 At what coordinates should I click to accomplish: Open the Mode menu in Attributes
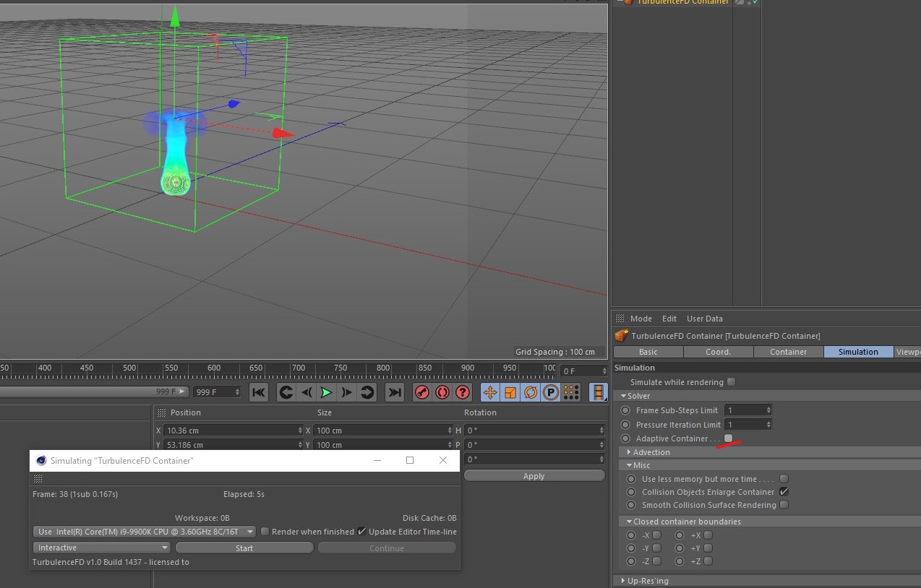pos(641,319)
